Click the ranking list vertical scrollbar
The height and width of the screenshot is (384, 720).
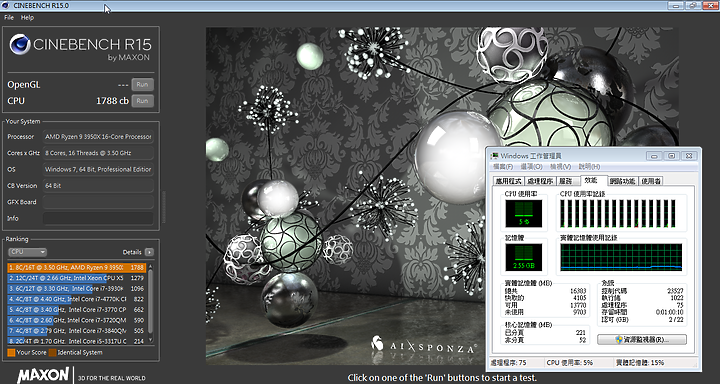(150, 303)
